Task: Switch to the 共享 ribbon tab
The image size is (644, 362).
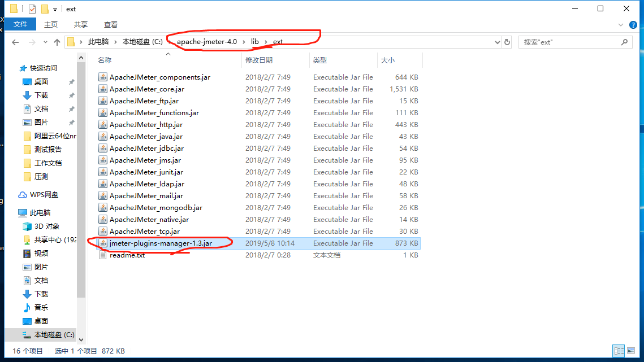Action: tap(80, 25)
